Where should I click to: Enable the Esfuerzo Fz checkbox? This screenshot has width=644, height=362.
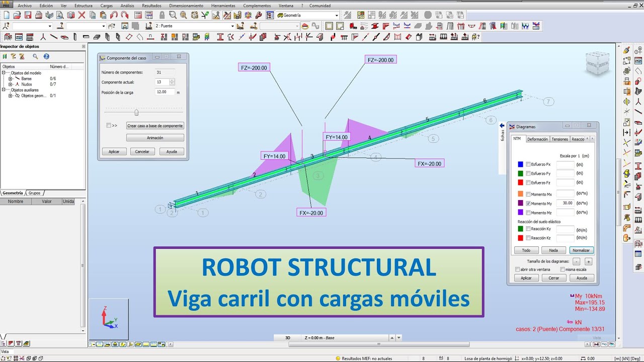pyautogui.click(x=528, y=183)
